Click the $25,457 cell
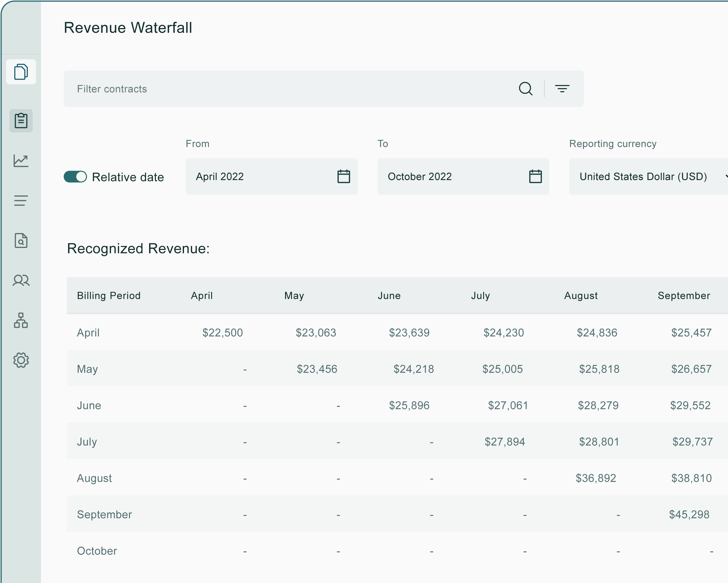The width and height of the screenshot is (728, 583). coord(691,333)
